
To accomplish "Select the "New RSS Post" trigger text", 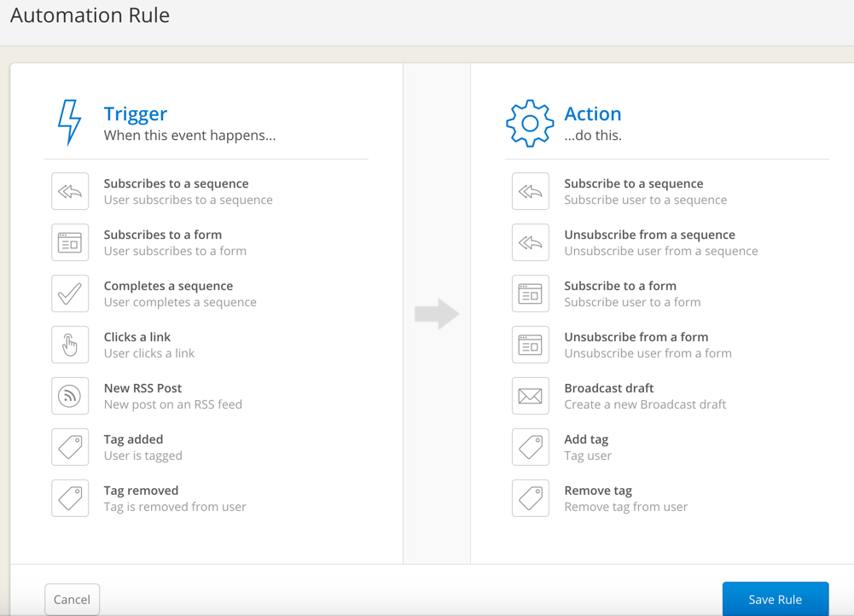I will pos(142,388).
